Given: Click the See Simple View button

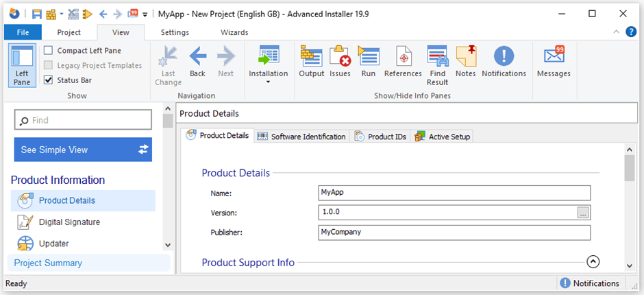Looking at the screenshot, I should coord(83,150).
